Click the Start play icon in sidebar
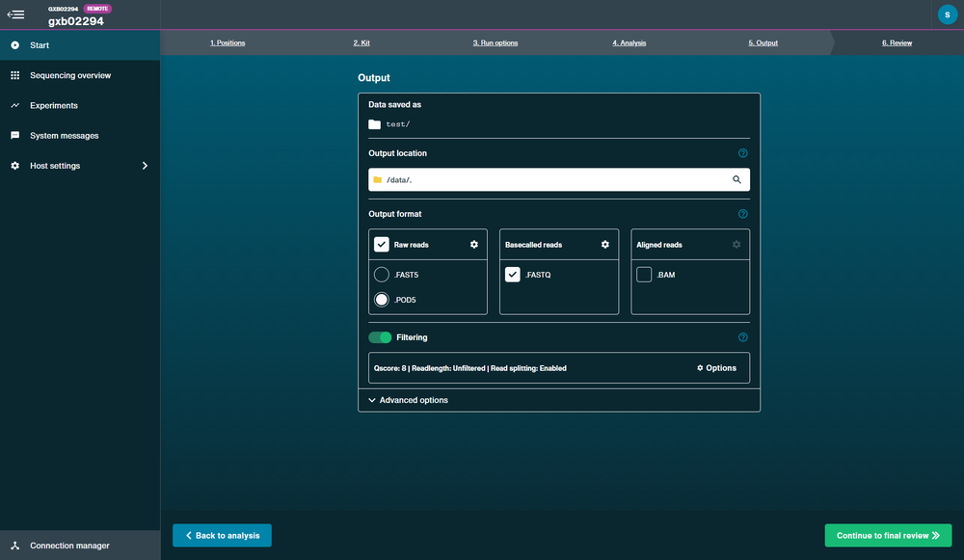Viewport: 964px width, 560px height. (14, 45)
